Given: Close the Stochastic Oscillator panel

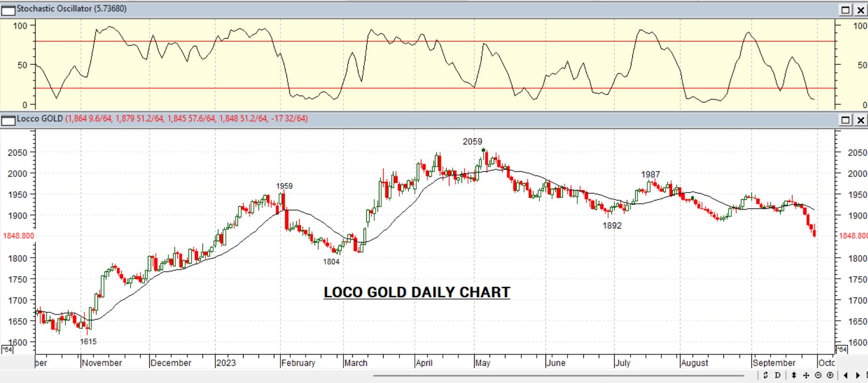Looking at the screenshot, I should point(861,10).
